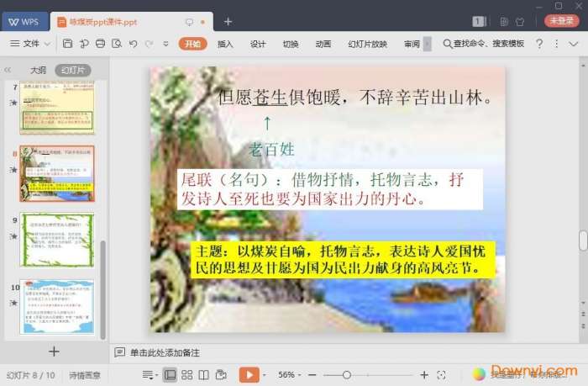Open the 审阅 ribbon tab

(x=412, y=44)
